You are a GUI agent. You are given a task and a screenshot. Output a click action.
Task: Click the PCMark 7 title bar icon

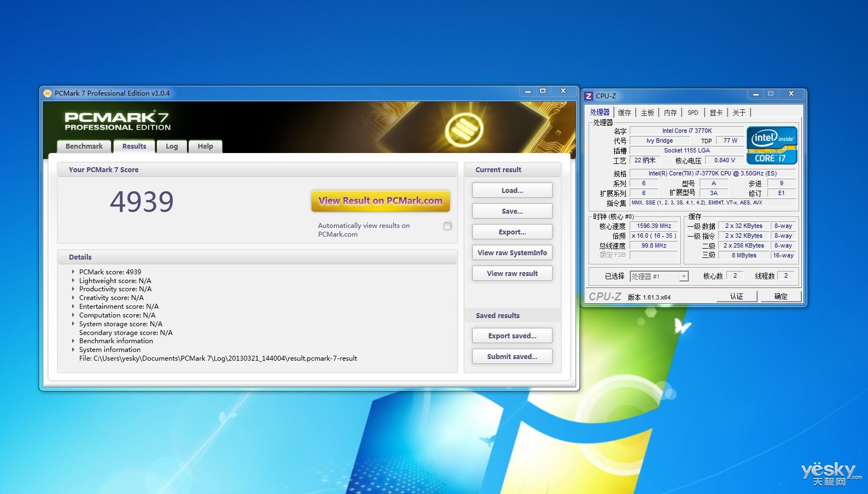(48, 93)
